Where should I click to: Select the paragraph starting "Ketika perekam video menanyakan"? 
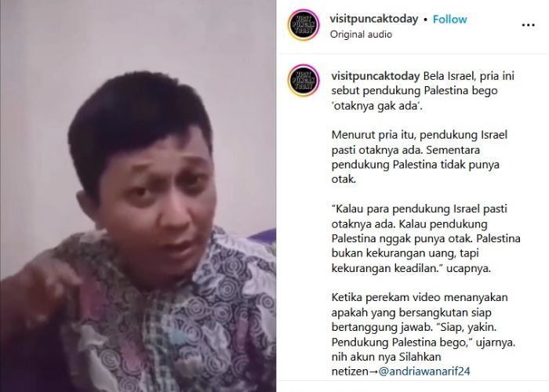pyautogui.click(x=424, y=320)
